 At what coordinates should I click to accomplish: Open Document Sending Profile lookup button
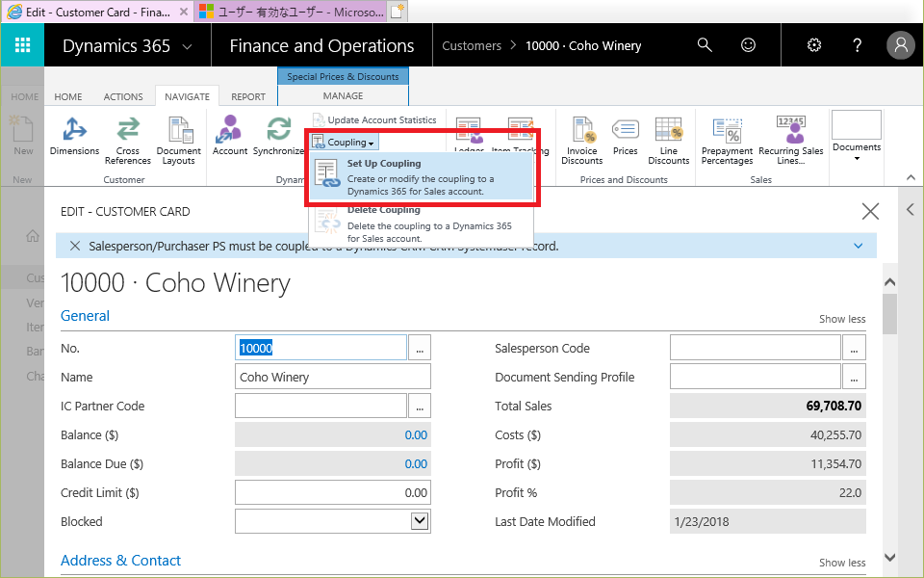[854, 377]
